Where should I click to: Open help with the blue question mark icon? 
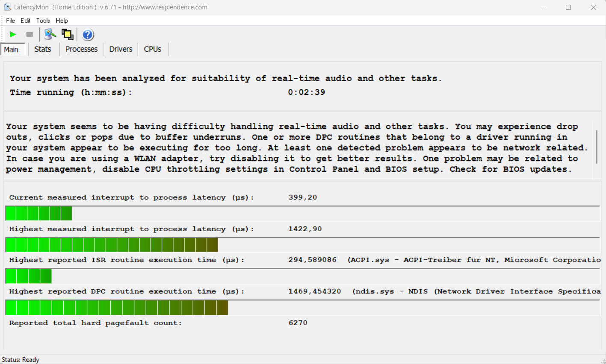pyautogui.click(x=88, y=35)
